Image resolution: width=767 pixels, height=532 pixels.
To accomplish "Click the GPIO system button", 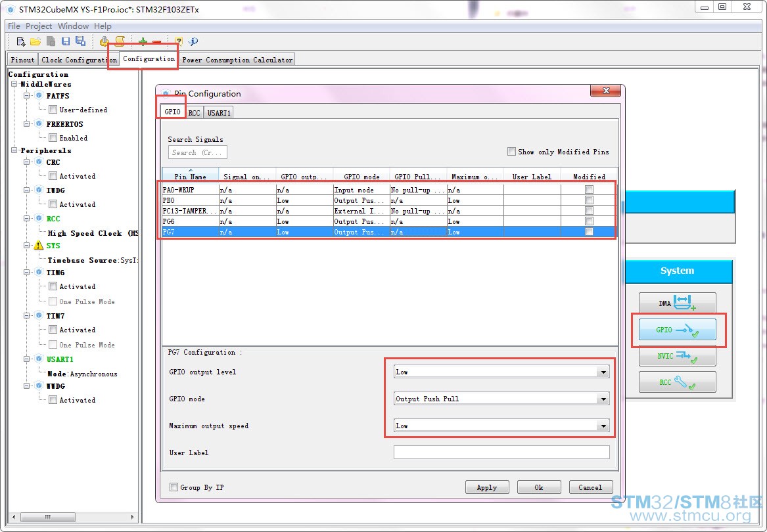I will pos(677,330).
